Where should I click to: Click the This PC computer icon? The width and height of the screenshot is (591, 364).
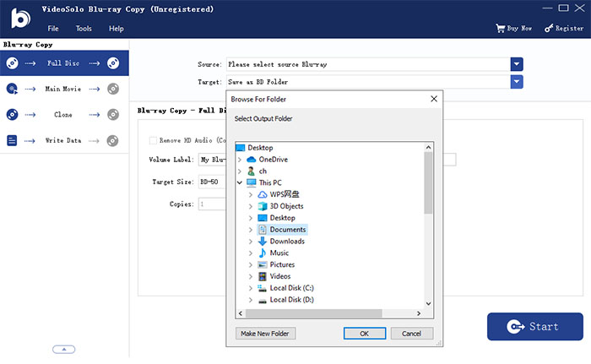point(252,182)
